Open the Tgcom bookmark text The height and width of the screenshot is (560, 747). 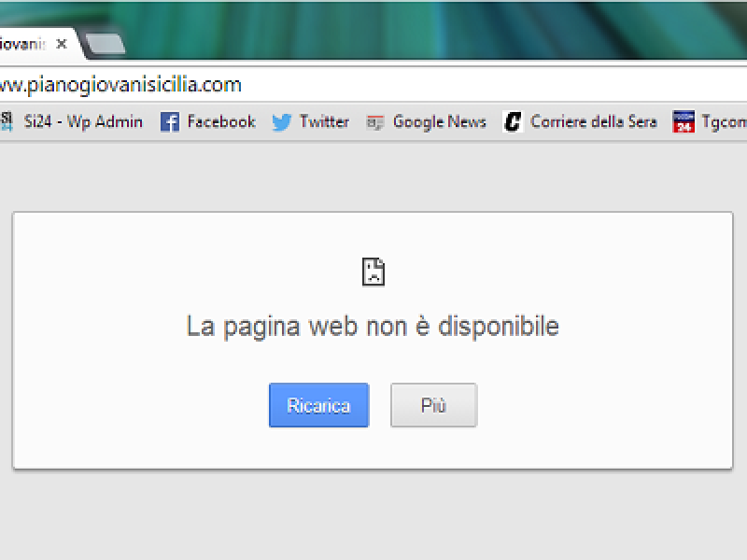pos(724,121)
